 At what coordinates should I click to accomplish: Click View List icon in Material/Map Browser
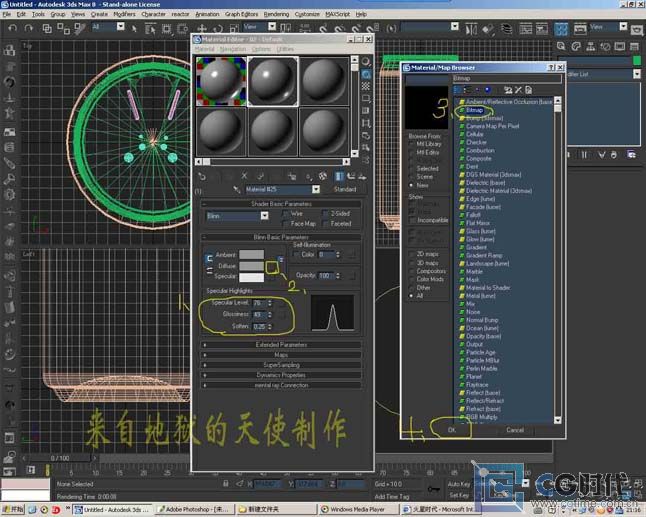click(457, 90)
